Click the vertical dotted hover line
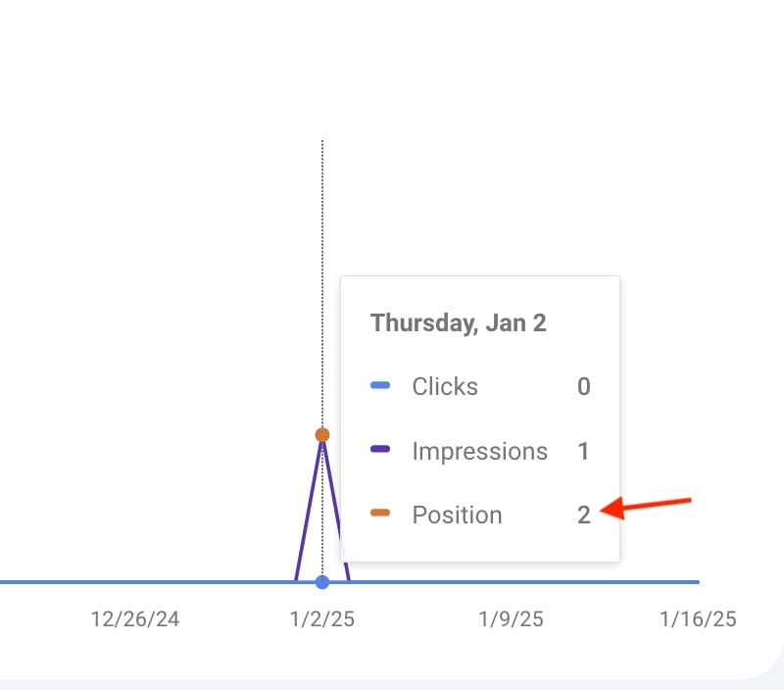 tap(322, 245)
